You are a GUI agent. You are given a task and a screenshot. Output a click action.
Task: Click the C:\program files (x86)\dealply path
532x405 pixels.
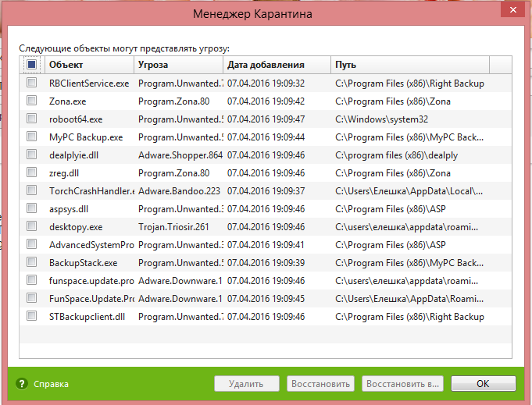396,155
